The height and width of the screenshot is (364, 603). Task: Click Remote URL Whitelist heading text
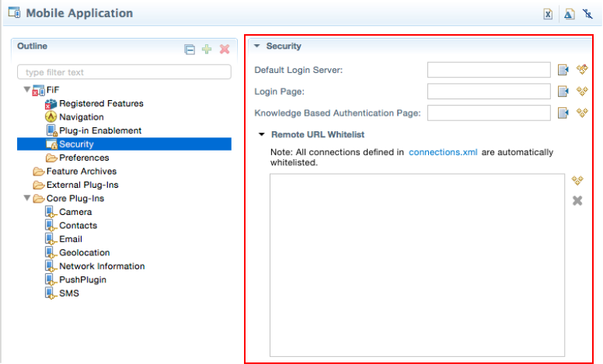point(318,134)
